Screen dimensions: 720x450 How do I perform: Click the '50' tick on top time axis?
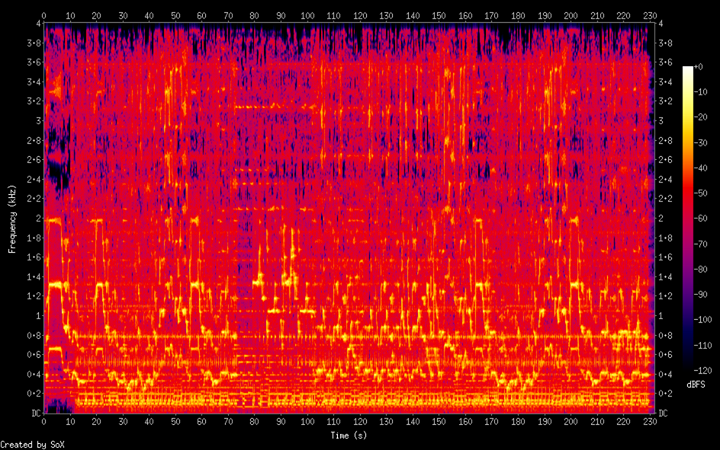(x=175, y=16)
